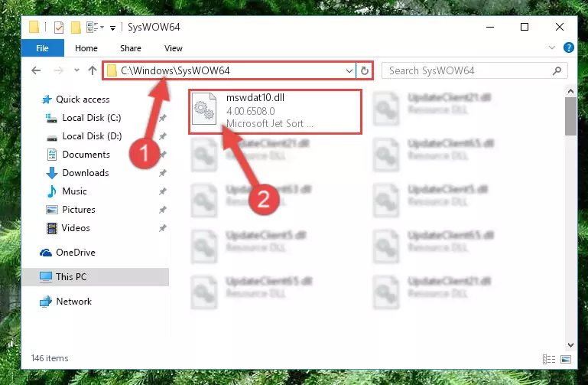This screenshot has height=385, width=588.
Task: Close the SysWOW64 window
Action: [x=560, y=27]
